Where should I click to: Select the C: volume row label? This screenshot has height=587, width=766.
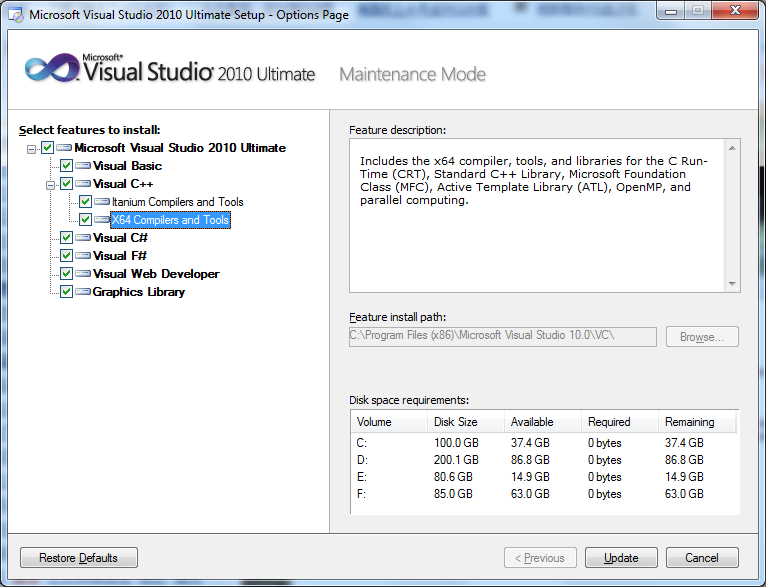tap(362, 443)
